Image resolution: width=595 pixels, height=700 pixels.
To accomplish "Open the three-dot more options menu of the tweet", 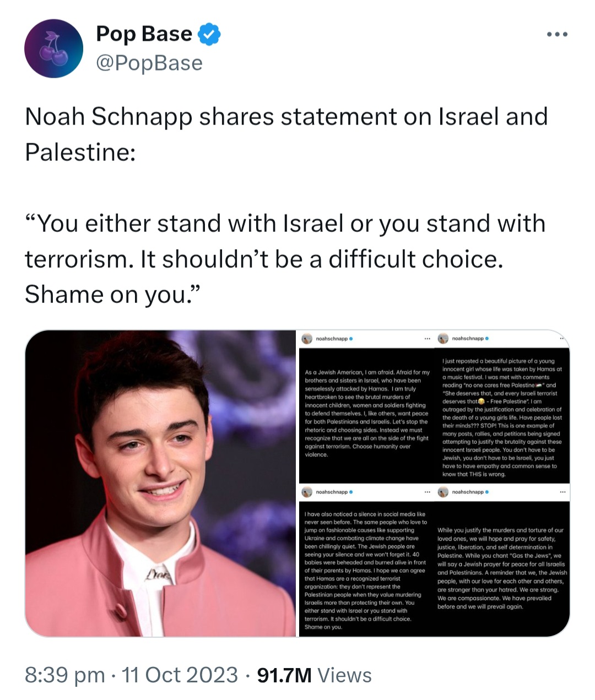I will click(557, 35).
